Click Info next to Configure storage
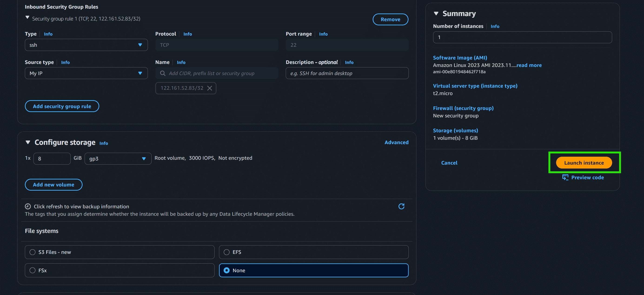This screenshot has width=644, height=295. pyautogui.click(x=103, y=143)
